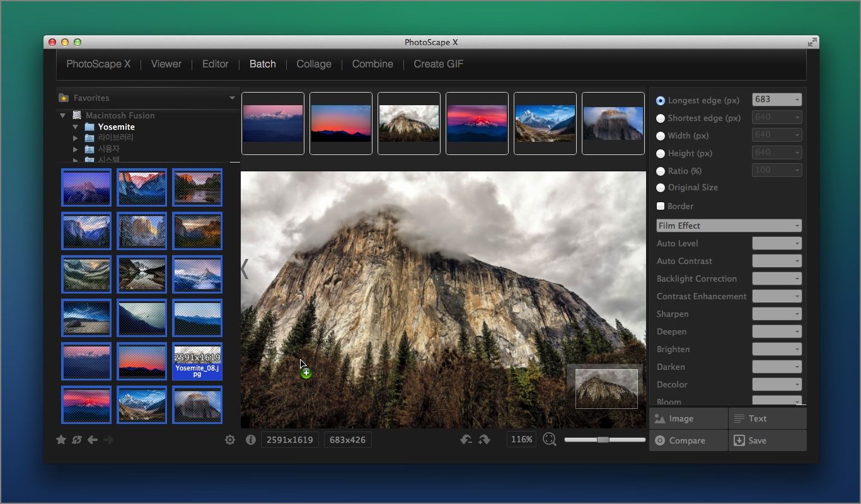The image size is (861, 504).
Task: Select the snowy valley thumbnail in the top strip
Action: pos(545,123)
